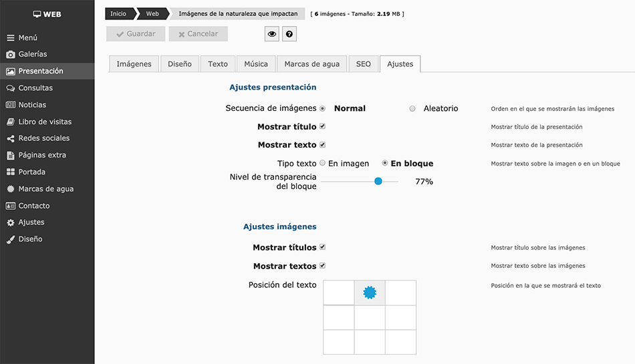Select Aleatorio image sequence radio button
Viewport: 635px width, 364px height.
[412, 108]
